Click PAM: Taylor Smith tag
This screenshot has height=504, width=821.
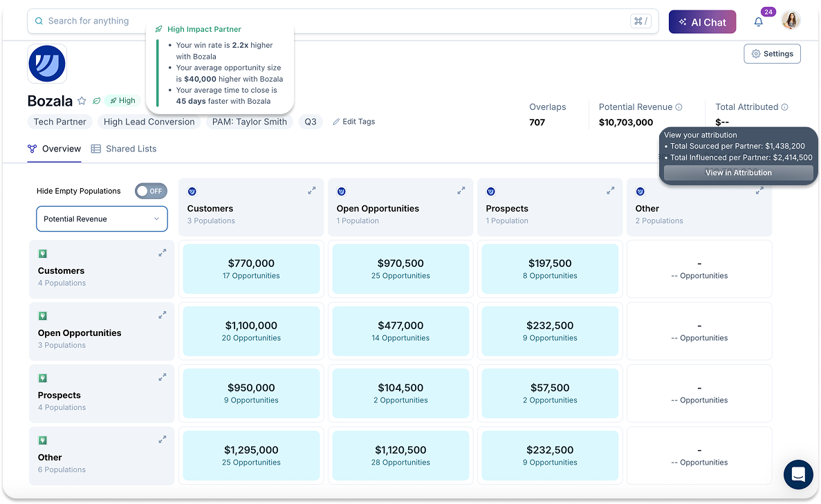(x=249, y=122)
